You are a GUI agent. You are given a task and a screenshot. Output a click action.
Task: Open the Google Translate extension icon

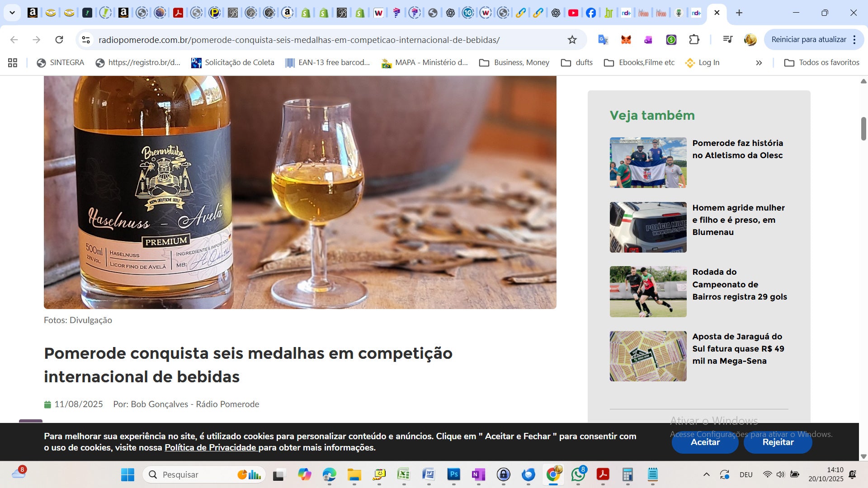(x=603, y=40)
